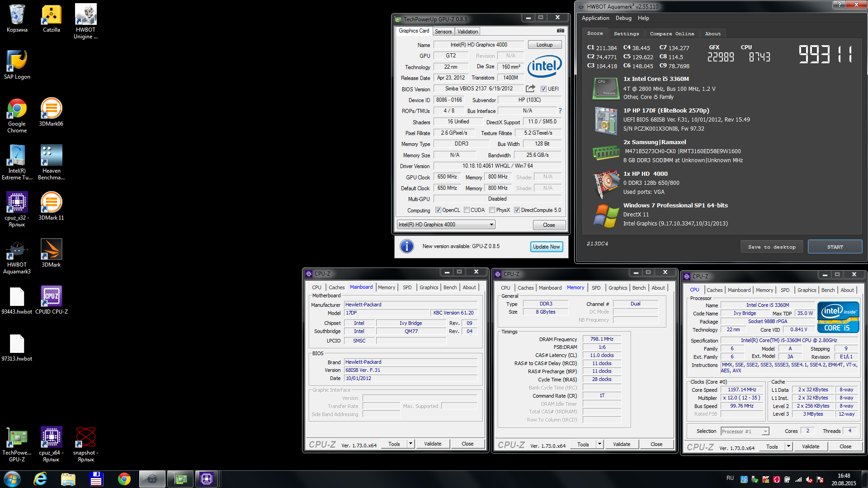868x488 pixels.
Task: Switch to the Sensors tab in GPU-Z
Action: pos(443,32)
